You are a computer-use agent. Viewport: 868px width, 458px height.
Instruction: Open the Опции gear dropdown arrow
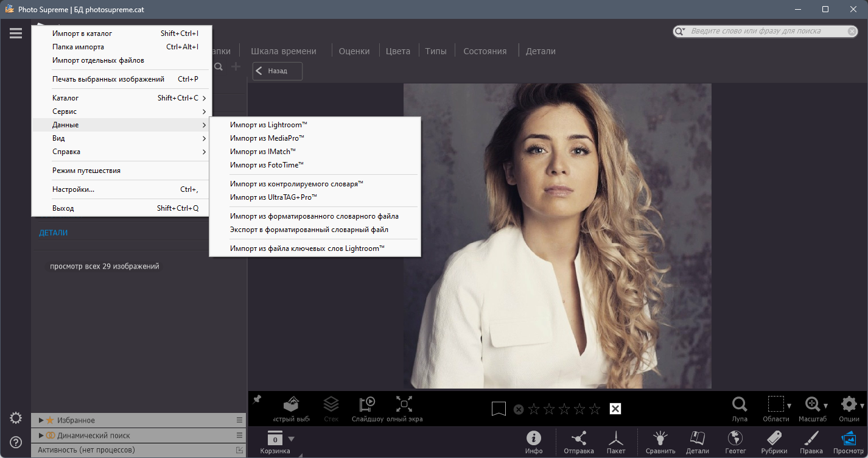(863, 406)
